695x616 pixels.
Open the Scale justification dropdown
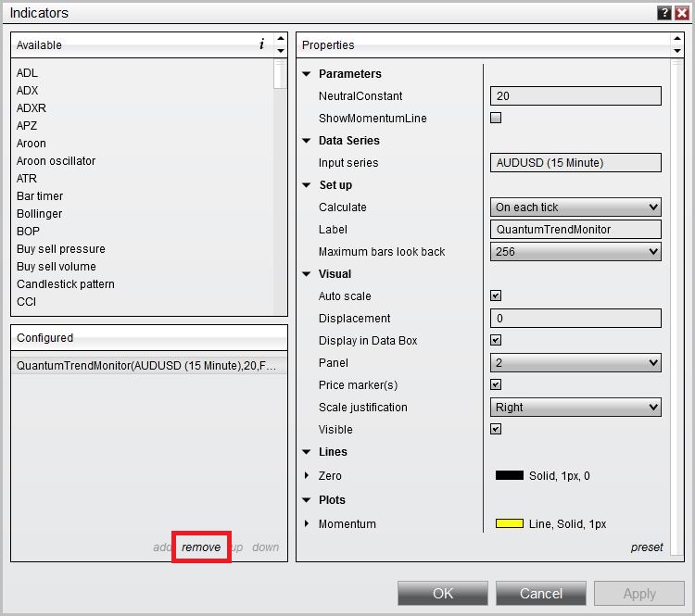tap(575, 407)
